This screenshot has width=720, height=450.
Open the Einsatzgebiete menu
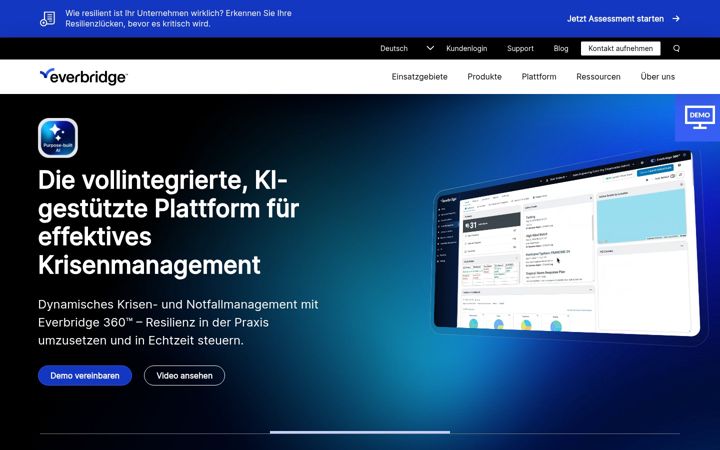(x=419, y=77)
